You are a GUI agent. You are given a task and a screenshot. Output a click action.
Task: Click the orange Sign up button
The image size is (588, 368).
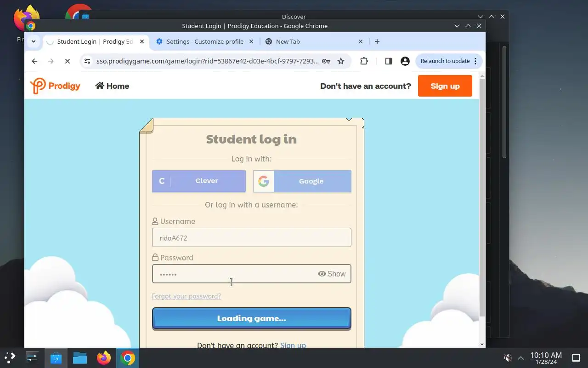click(445, 86)
